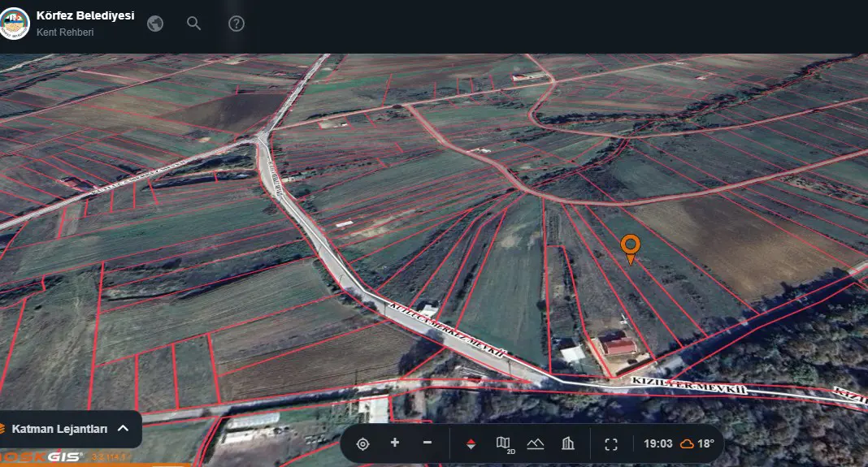Click the Körfez Belediyesi logo
The height and width of the screenshot is (467, 868).
tap(14, 24)
